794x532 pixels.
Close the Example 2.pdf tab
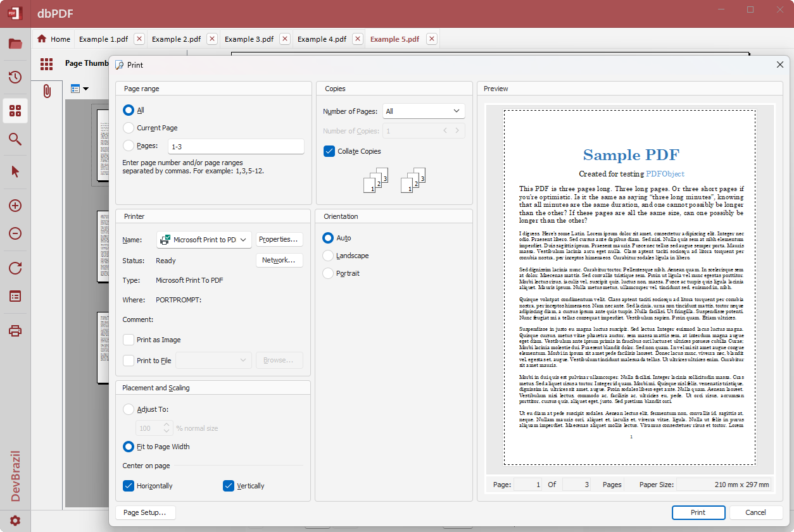pos(212,39)
